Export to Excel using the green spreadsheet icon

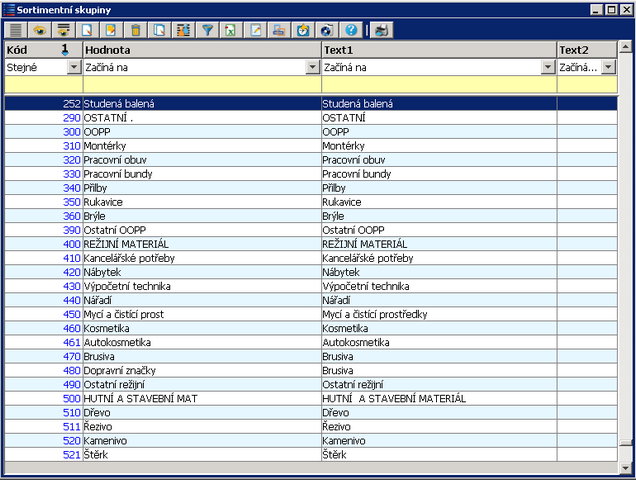(231, 30)
